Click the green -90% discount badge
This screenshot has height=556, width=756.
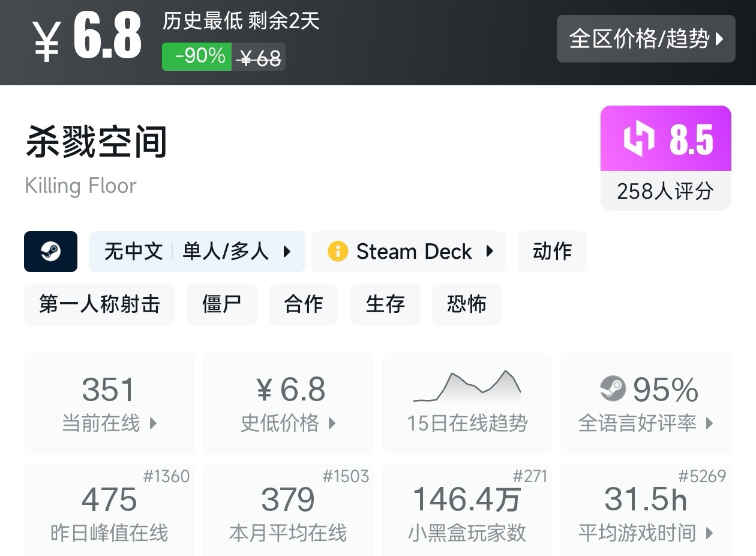pos(197,56)
